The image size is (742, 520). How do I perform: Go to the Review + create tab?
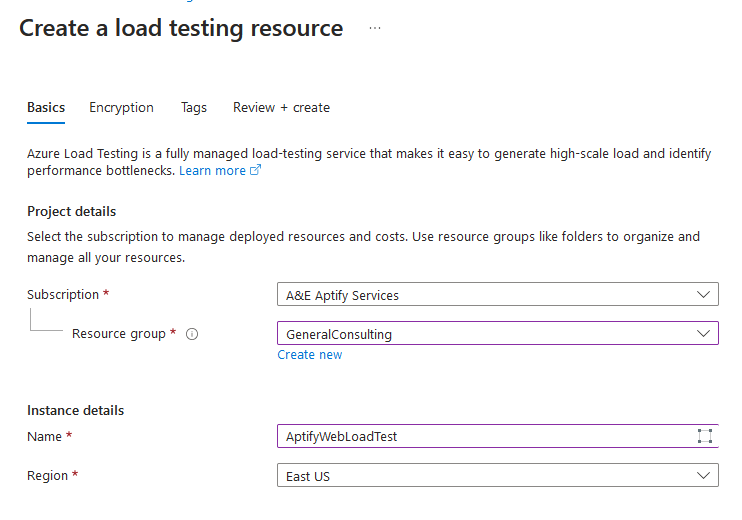click(x=281, y=108)
